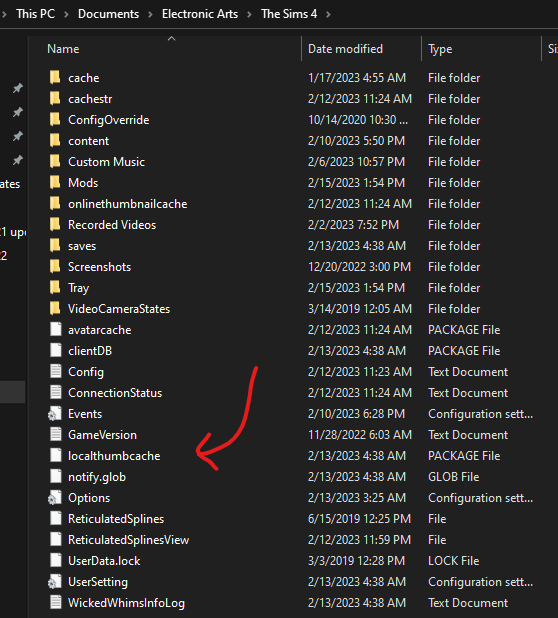Select the Tray folder name
The image size is (558, 618).
[x=78, y=288]
